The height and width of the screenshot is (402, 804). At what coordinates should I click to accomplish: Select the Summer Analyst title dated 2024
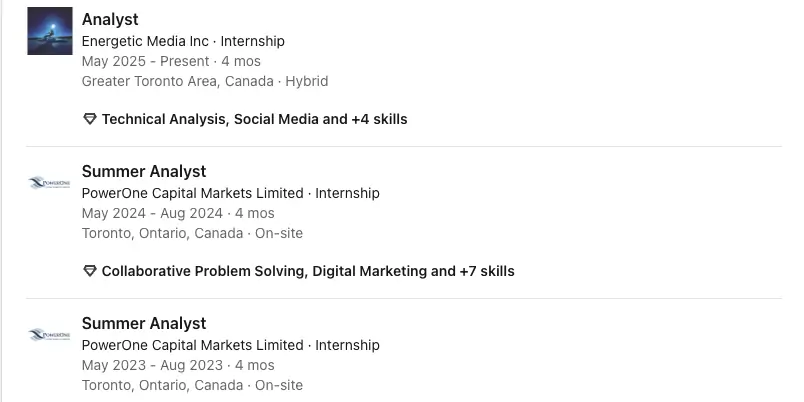[144, 171]
